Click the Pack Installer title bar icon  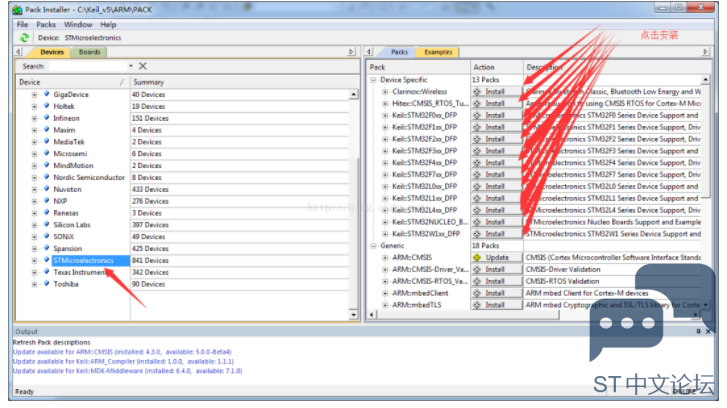coord(18,9)
